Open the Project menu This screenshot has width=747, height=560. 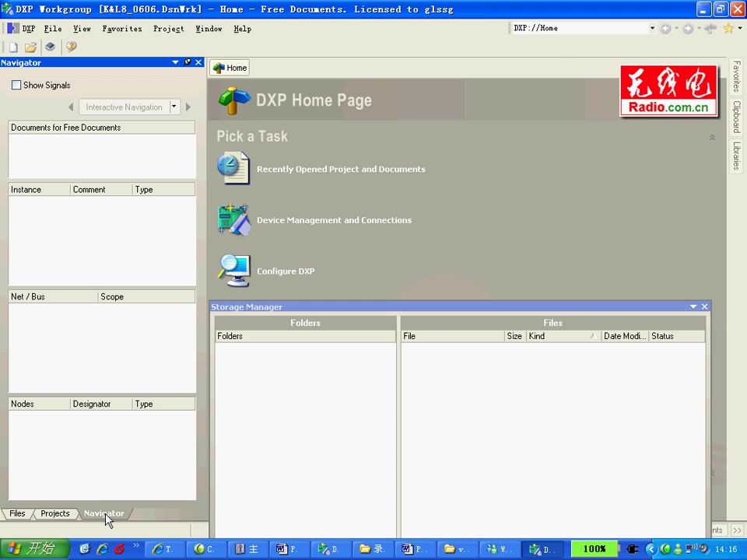tap(169, 29)
